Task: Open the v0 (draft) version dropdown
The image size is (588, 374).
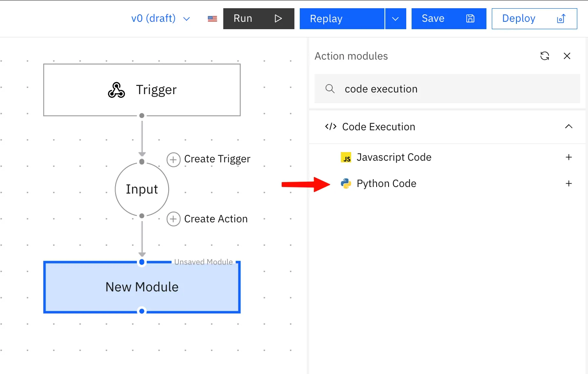Action: 160,18
